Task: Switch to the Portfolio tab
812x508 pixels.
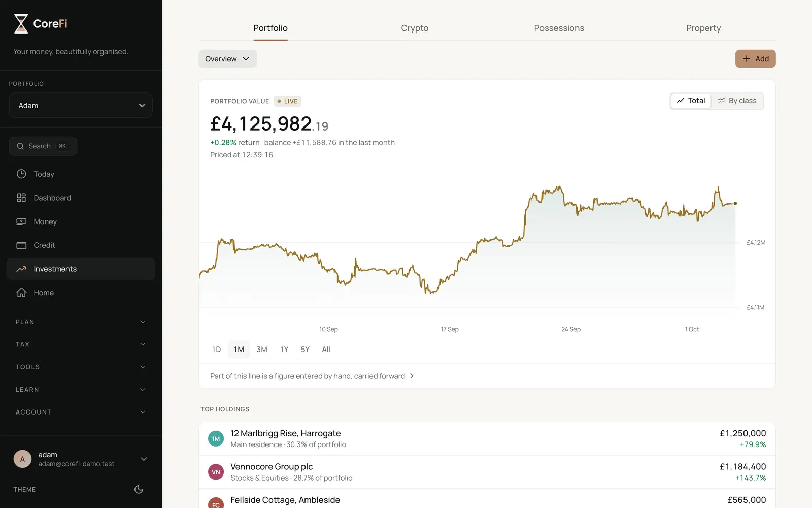Action: point(270,28)
